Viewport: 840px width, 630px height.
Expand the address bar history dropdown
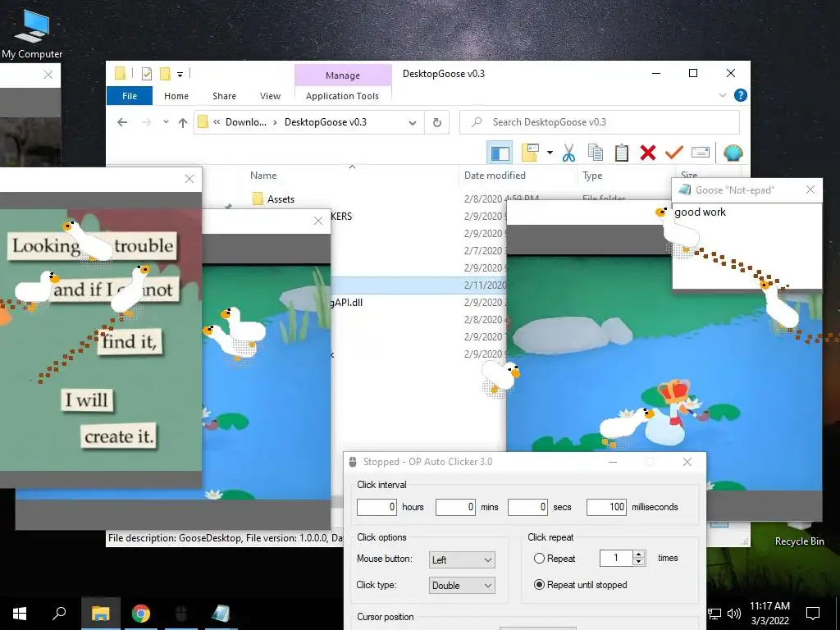click(x=413, y=123)
